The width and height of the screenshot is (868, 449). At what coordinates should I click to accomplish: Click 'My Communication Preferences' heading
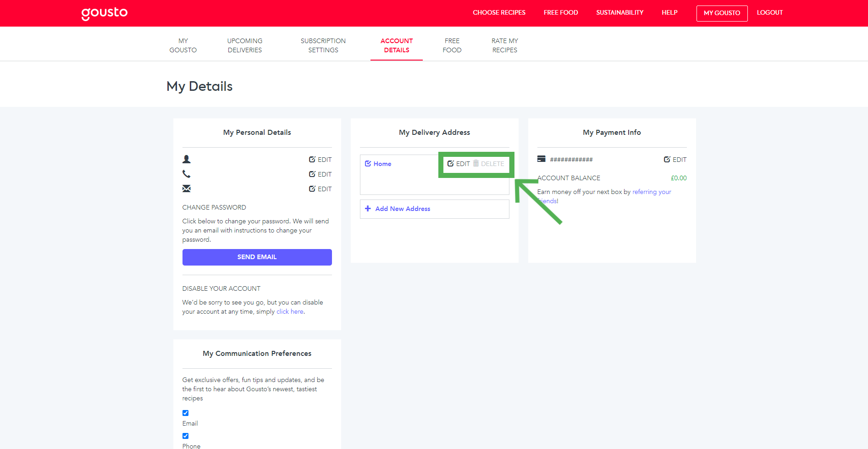tap(257, 354)
